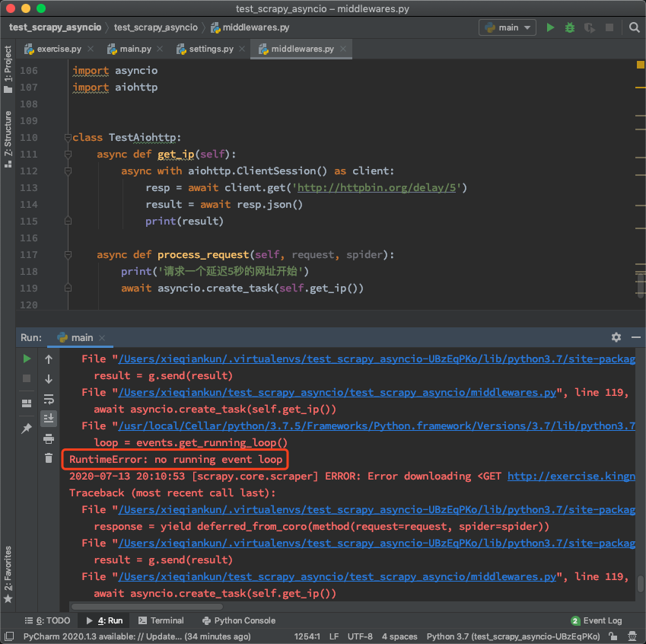Open Search Everywhere magnifier icon
This screenshot has width=646, height=644.
635,27
